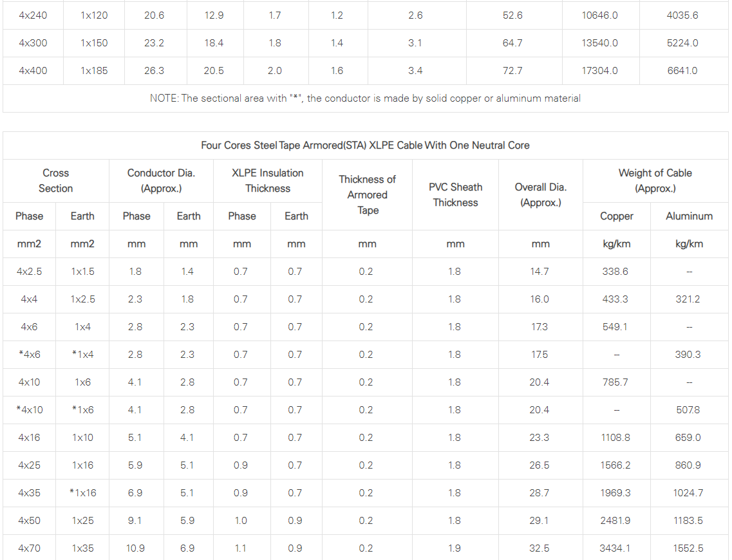Select the 4x2.5 phase cross section cell
The width and height of the screenshot is (732, 560).
[29, 272]
